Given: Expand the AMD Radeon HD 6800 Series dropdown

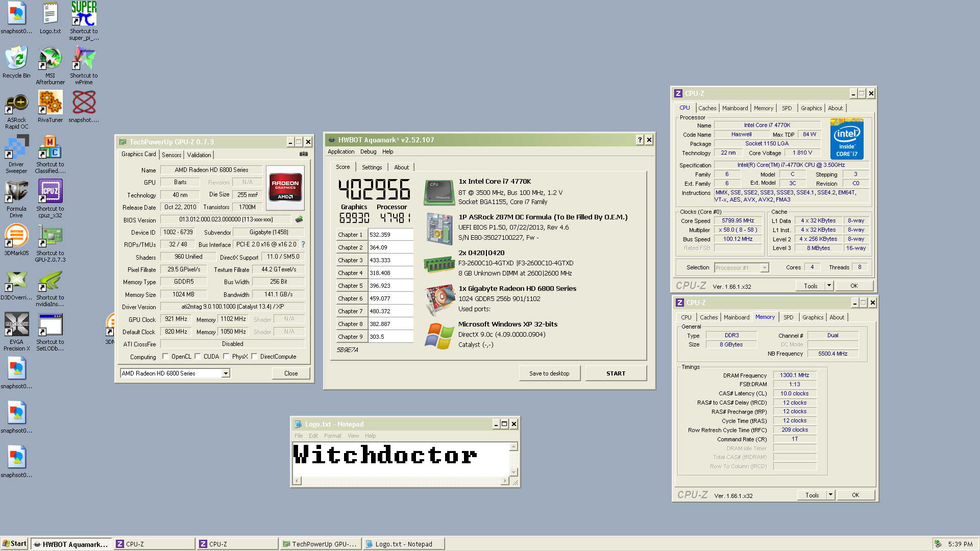Looking at the screenshot, I should coord(225,373).
